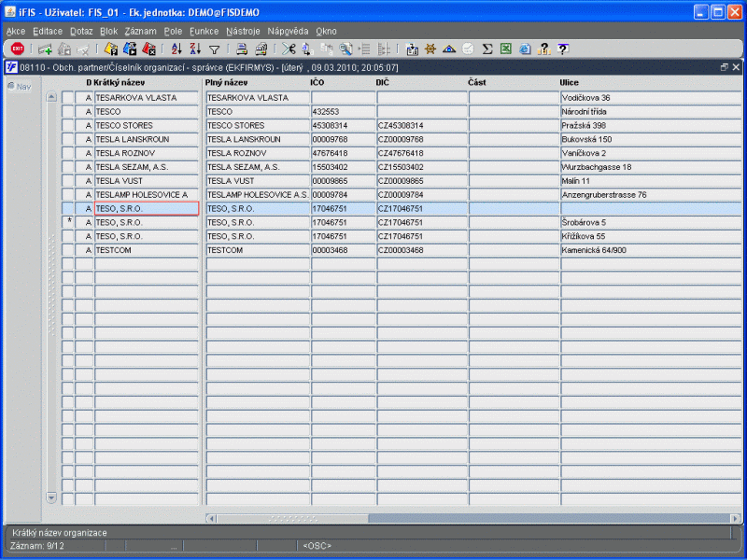Click the DIČ cell CZ00009768
Image resolution: width=747 pixels, height=560 pixels.
point(422,139)
